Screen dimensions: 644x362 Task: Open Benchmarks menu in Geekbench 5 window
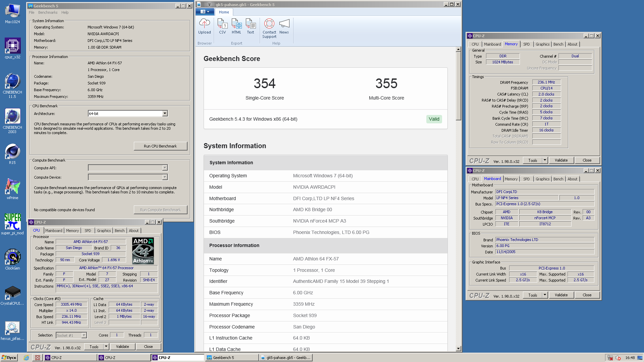48,12
